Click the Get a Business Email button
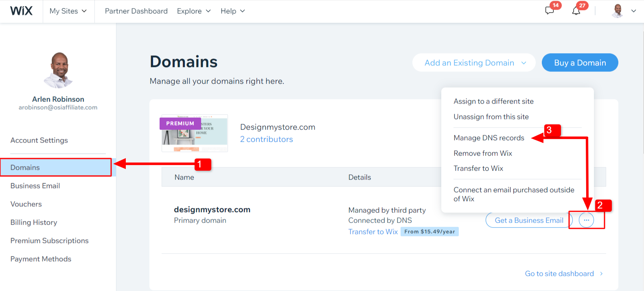Screen dimensions: 644x291 (x=529, y=220)
